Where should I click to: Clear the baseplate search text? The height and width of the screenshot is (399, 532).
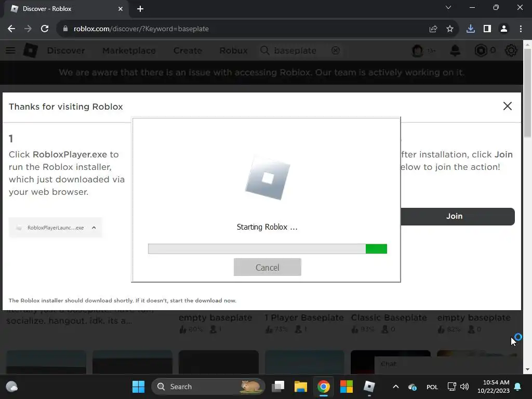pyautogui.click(x=336, y=50)
